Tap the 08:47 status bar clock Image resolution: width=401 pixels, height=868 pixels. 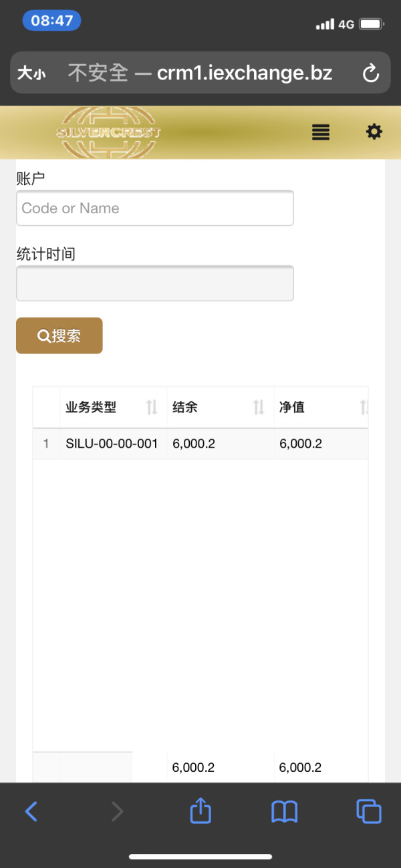(51, 21)
